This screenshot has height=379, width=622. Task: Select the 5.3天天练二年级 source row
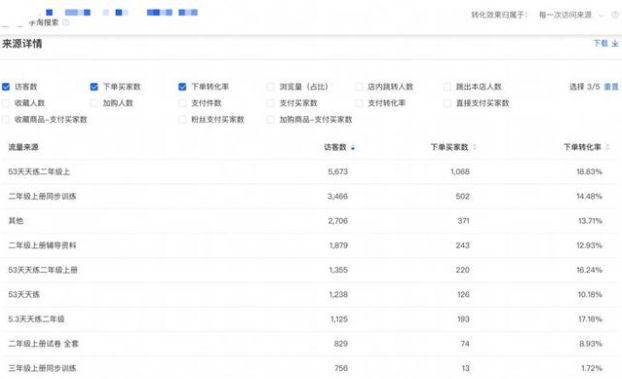pos(311,319)
